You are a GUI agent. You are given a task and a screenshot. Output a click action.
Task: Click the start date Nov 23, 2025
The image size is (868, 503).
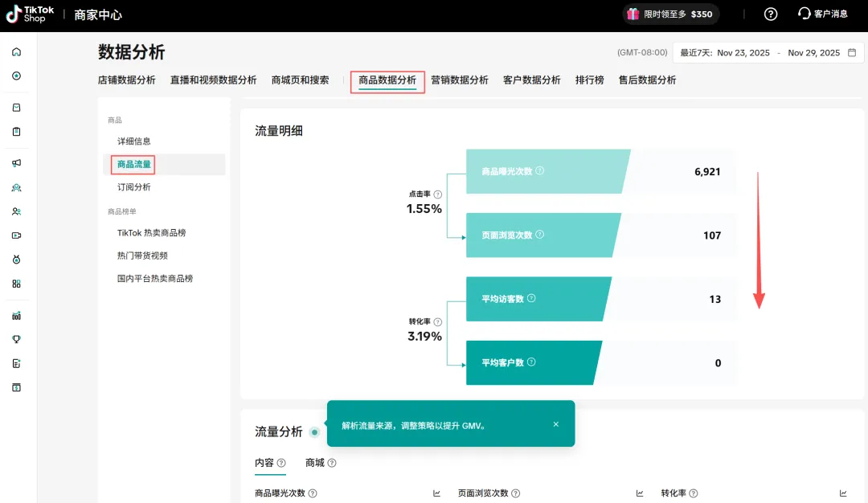click(743, 53)
